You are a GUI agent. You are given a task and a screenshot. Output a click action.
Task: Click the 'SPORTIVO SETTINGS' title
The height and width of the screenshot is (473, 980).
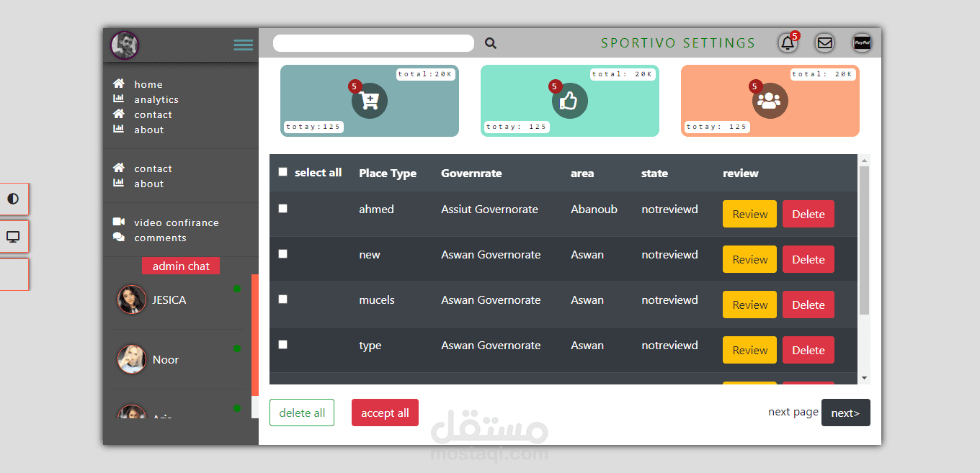(x=678, y=43)
